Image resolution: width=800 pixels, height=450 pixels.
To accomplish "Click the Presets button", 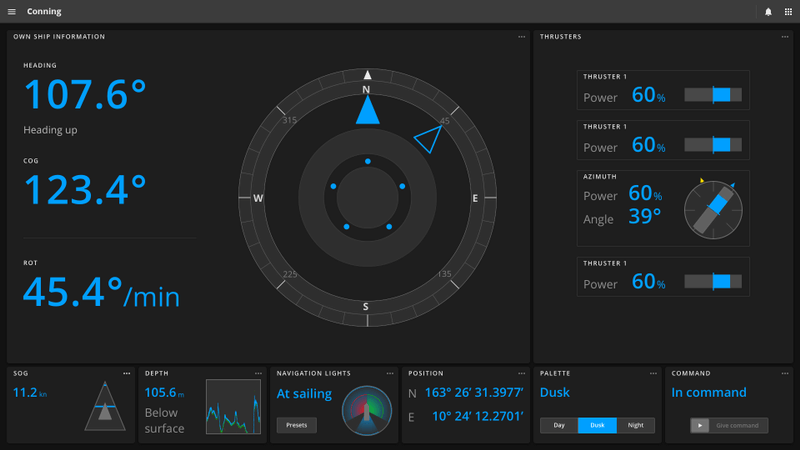I will (296, 425).
